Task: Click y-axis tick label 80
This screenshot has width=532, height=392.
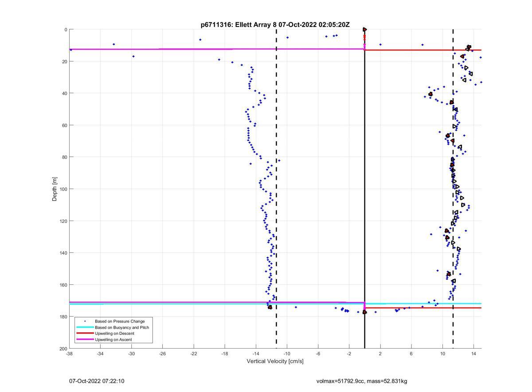Action: pyautogui.click(x=64, y=157)
